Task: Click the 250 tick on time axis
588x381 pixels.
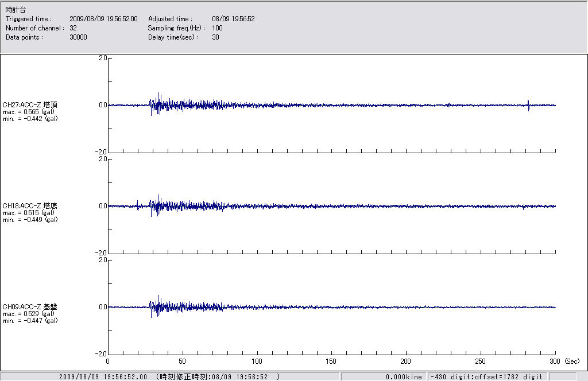Action: [x=481, y=361]
